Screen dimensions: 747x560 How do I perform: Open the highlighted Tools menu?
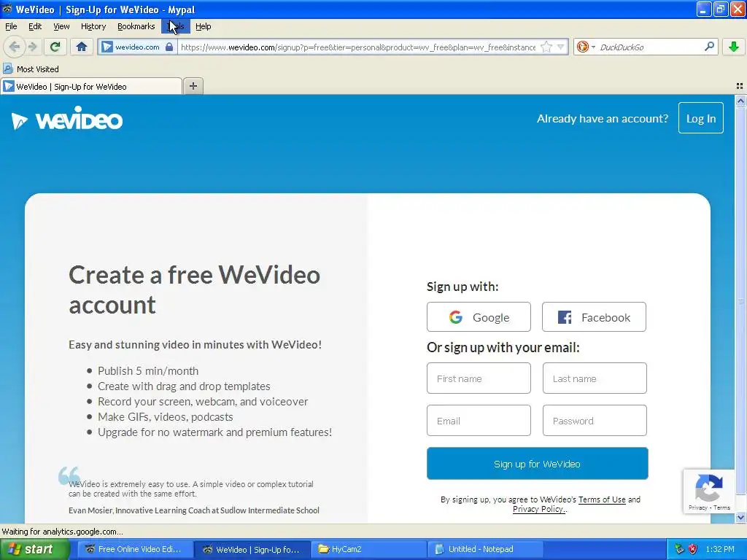[175, 26]
